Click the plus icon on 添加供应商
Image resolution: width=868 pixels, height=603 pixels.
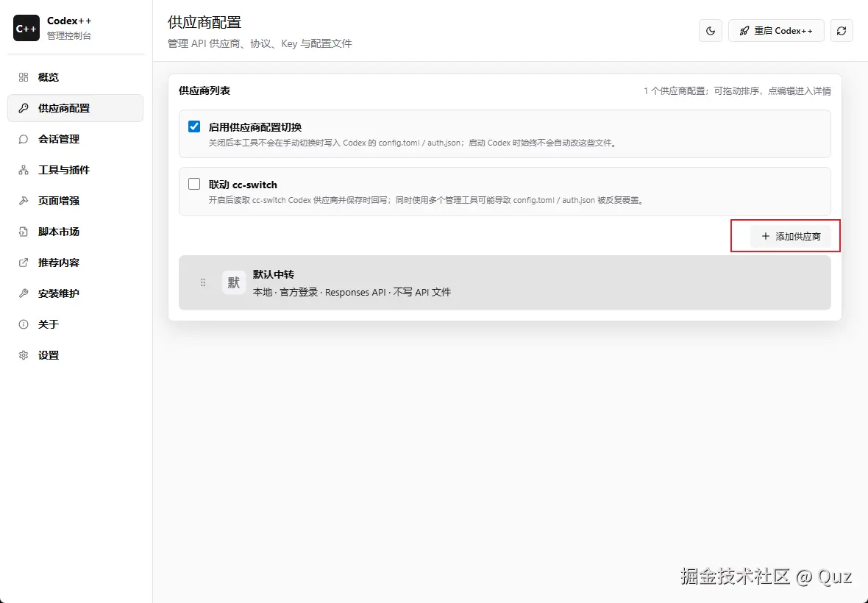pos(766,236)
